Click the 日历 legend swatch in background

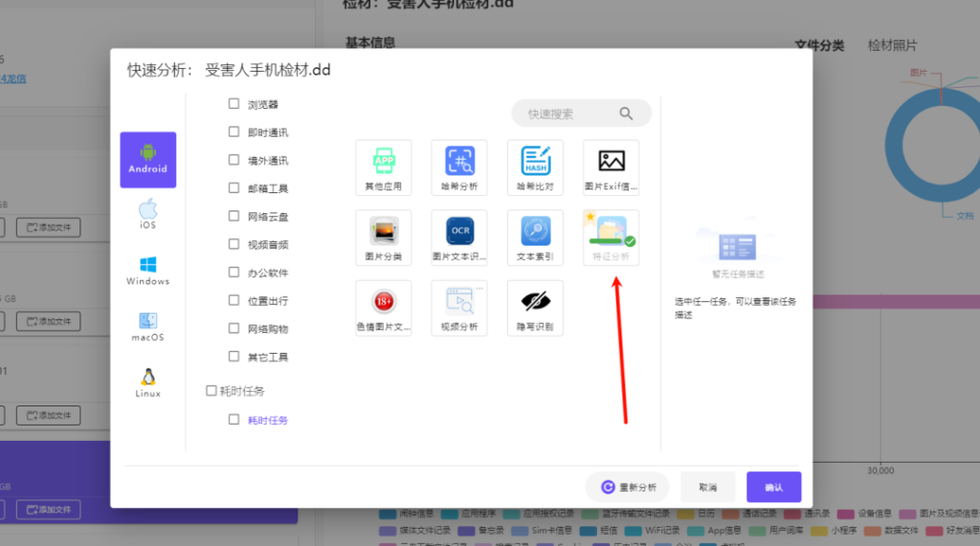[x=685, y=514]
